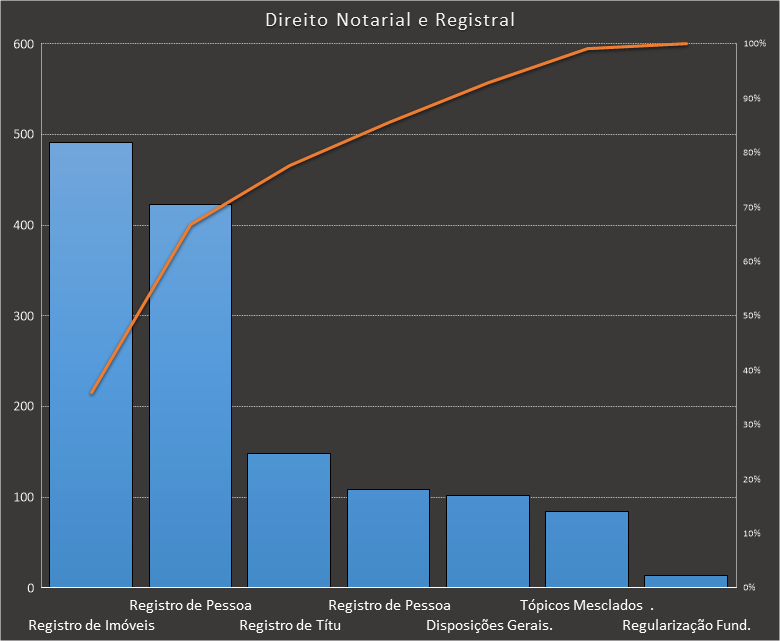
Task: Click the Registro de Títu axis label
Action: (x=291, y=626)
